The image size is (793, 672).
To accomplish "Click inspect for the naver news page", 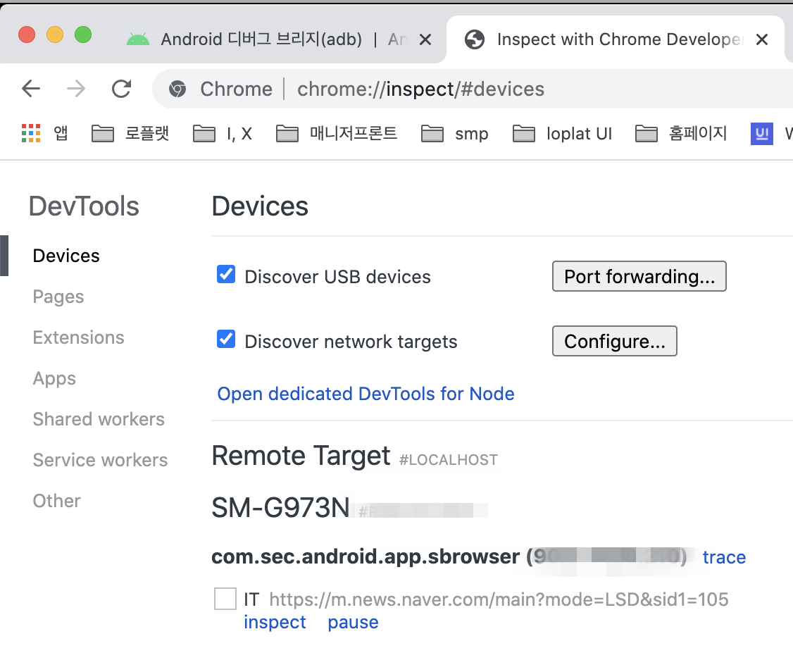I will 275,622.
